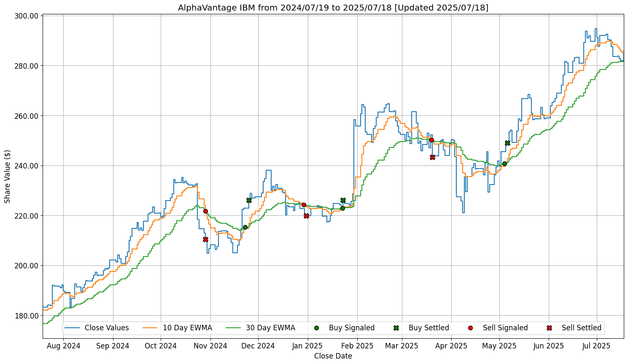Click the '30 Day EWMA' legend label
Viewport: 628px width, 364px height.
[270, 328]
